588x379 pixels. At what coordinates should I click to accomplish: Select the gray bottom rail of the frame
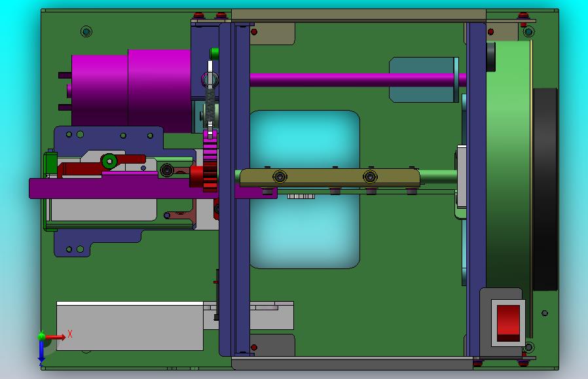coord(352,363)
